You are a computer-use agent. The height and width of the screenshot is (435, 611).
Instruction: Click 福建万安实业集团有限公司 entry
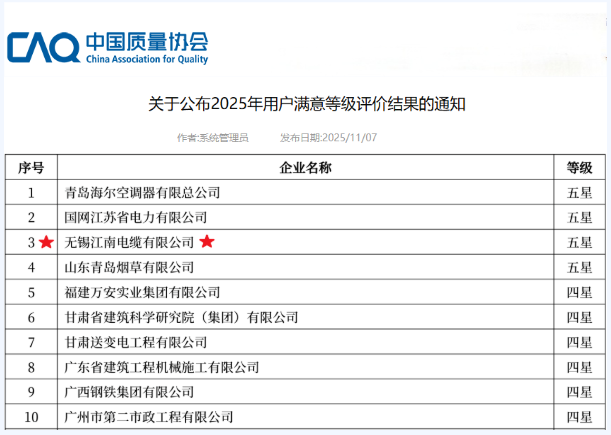click(142, 292)
